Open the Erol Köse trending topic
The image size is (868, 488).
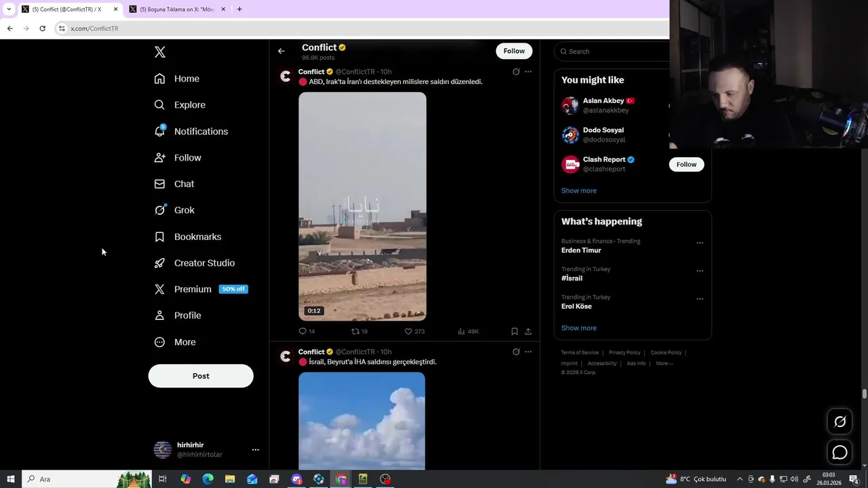576,306
